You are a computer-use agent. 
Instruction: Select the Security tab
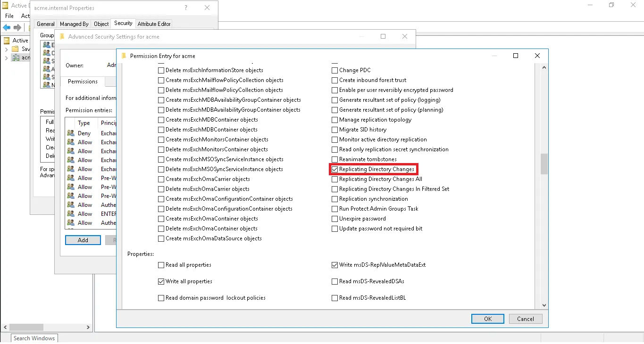pos(123,23)
